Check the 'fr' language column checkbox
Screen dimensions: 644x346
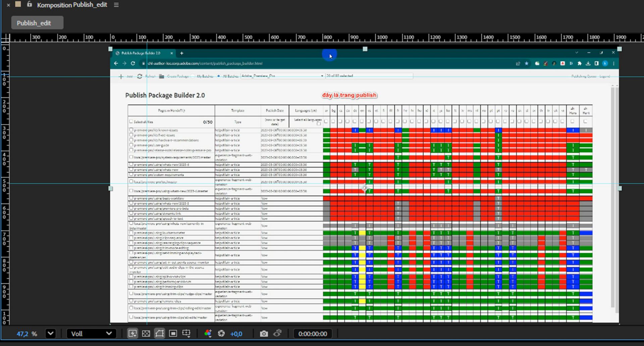[x=398, y=121]
